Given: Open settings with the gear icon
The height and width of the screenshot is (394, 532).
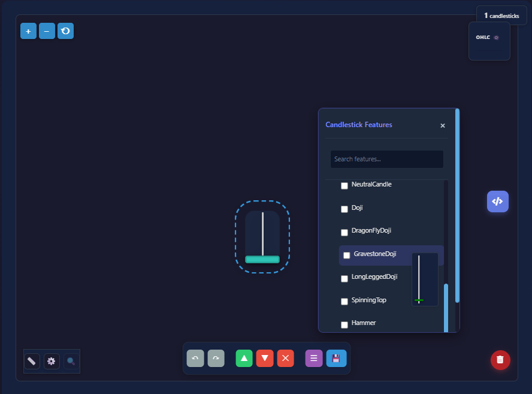Looking at the screenshot, I should click(x=52, y=361).
